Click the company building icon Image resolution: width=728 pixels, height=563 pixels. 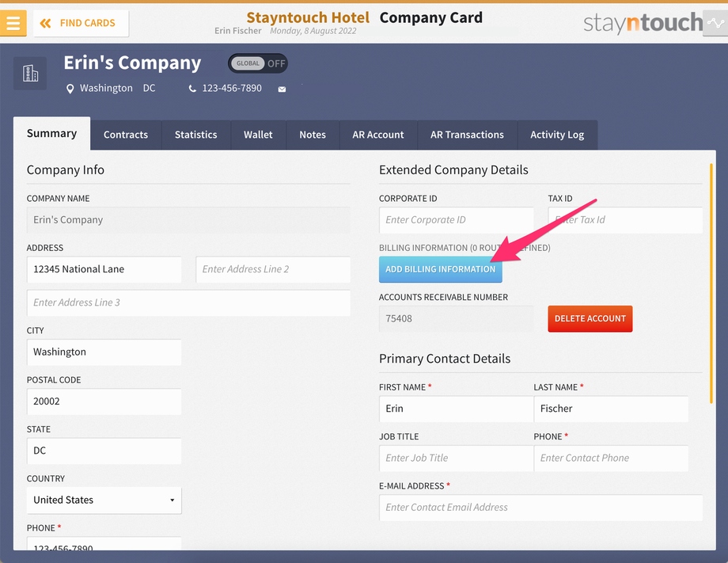click(30, 74)
